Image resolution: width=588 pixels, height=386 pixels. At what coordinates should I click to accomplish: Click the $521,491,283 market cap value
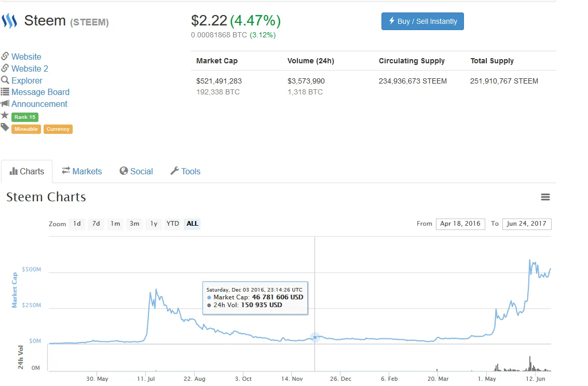click(219, 81)
